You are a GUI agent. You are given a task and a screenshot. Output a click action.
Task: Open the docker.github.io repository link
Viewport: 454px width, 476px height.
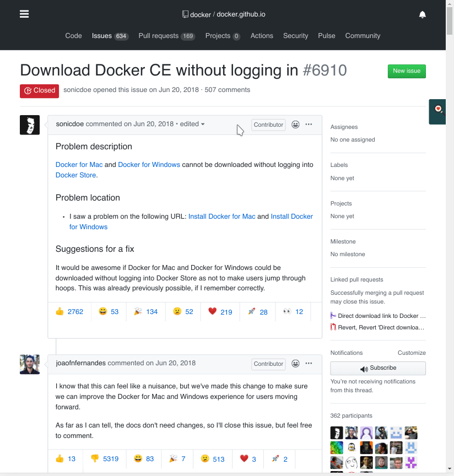point(241,14)
